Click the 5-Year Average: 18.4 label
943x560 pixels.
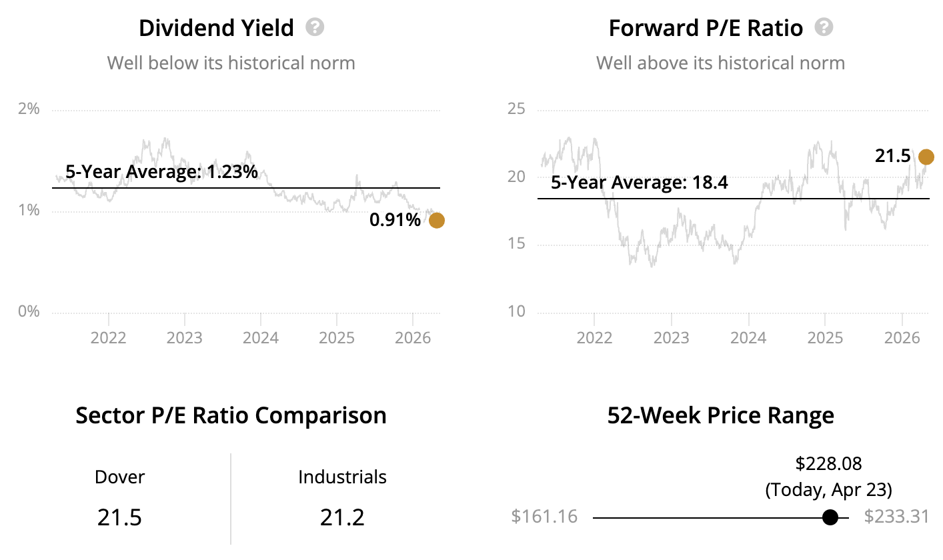pos(640,183)
